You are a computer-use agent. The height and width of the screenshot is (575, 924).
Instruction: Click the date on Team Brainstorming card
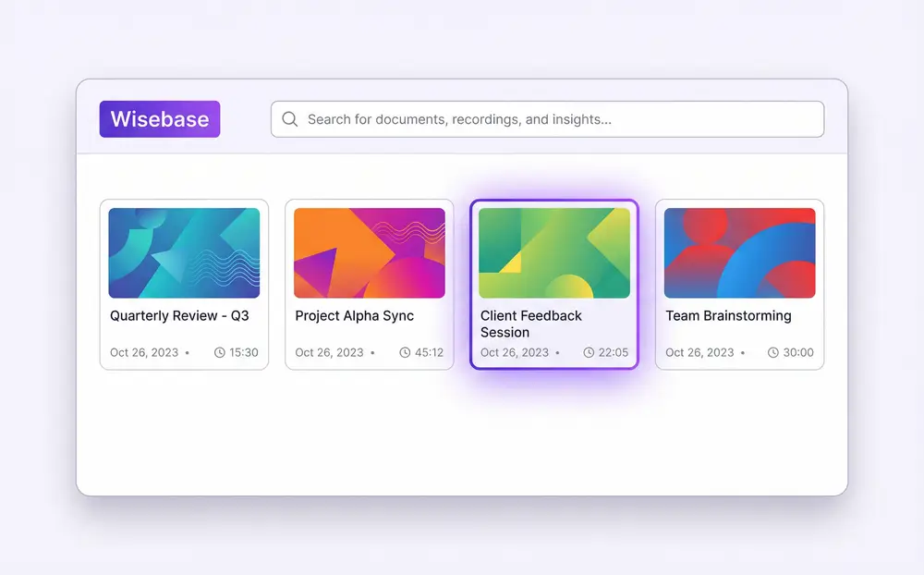pos(699,352)
